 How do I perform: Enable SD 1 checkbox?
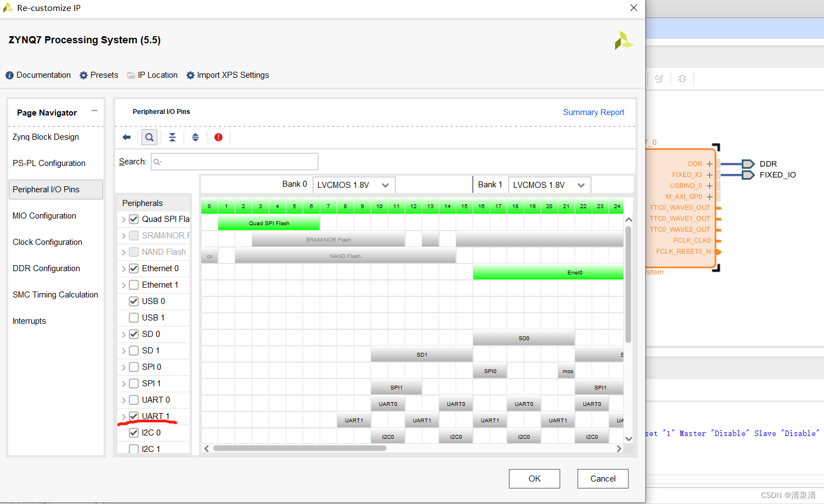pyautogui.click(x=134, y=351)
